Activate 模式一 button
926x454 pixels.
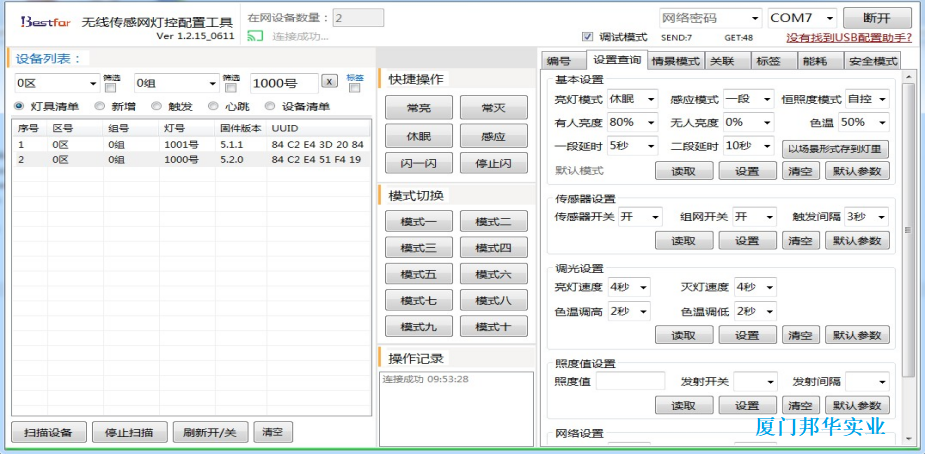419,221
